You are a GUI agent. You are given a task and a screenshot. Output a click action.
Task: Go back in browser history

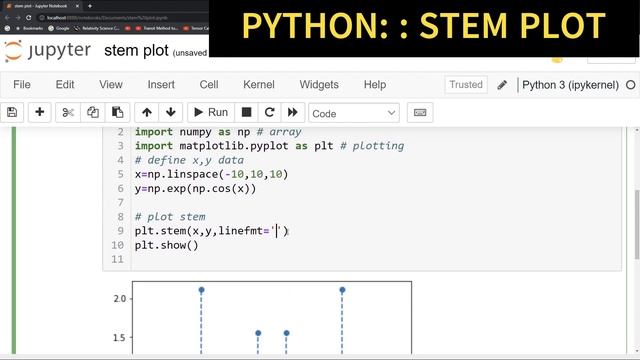(7, 18)
